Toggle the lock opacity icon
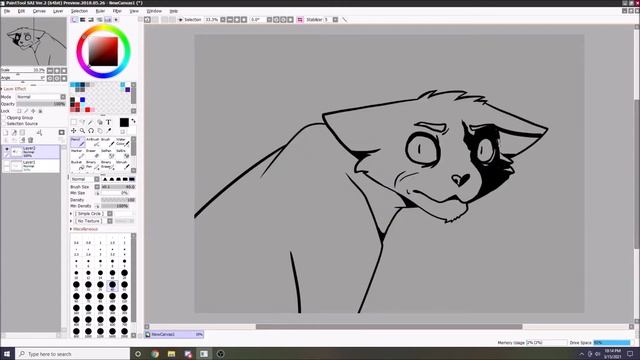 click(x=19, y=111)
